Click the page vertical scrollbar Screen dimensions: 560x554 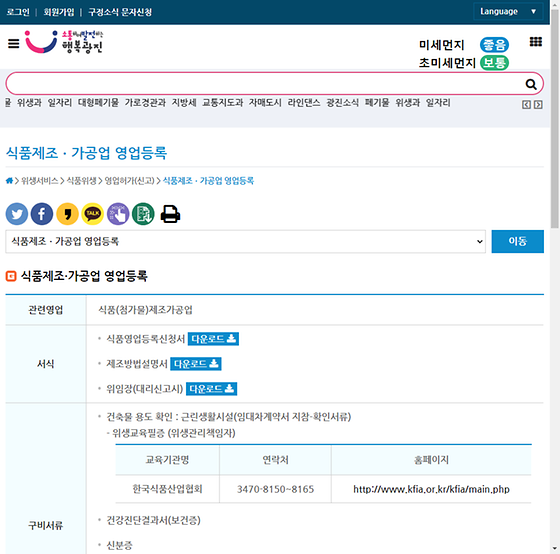pyautogui.click(x=555, y=118)
